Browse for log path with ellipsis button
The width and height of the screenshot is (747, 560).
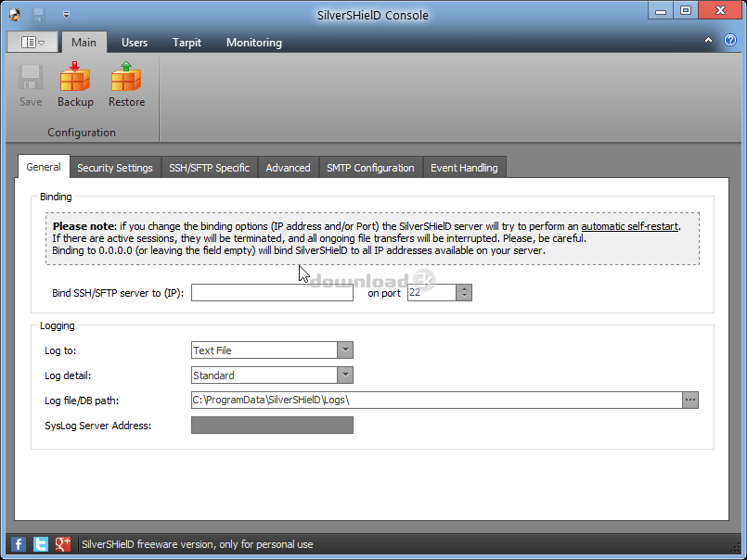[690, 400]
